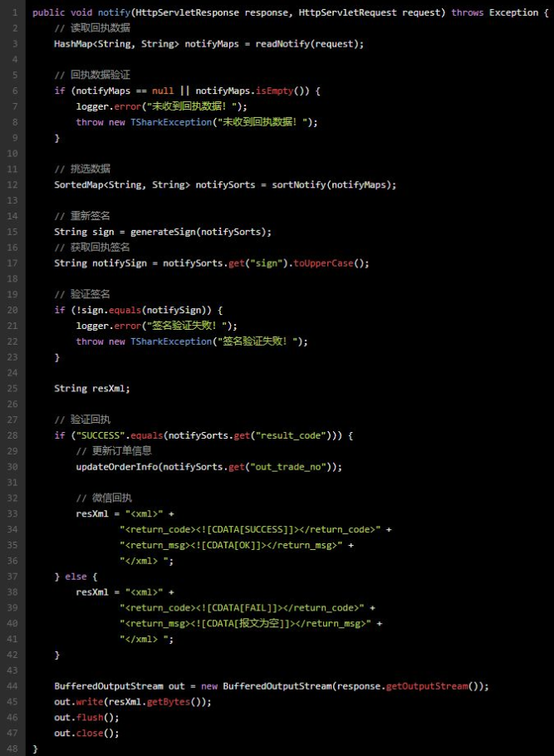Click 'out.close();' on line 47
Screen dimensions: 554x756
point(86,734)
